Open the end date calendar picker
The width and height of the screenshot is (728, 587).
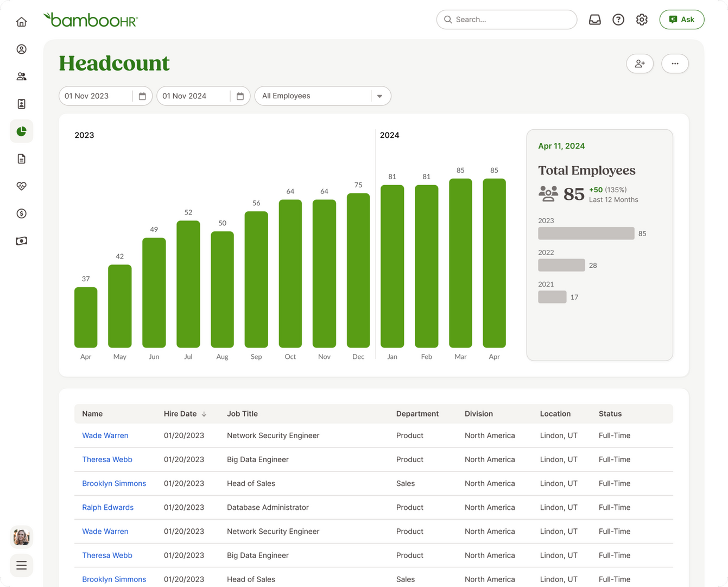click(x=240, y=96)
